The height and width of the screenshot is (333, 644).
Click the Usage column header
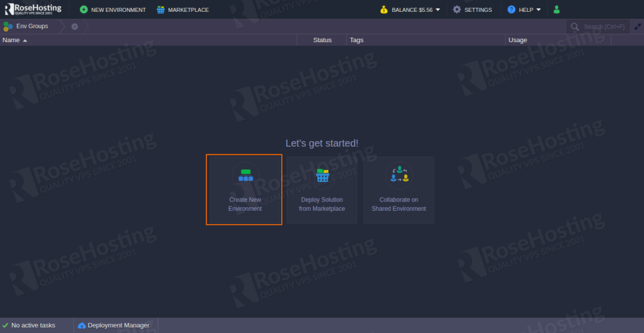tap(518, 40)
